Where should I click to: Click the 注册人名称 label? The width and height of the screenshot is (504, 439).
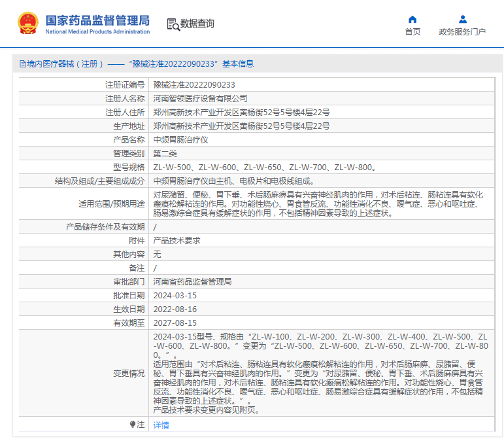click(x=125, y=98)
